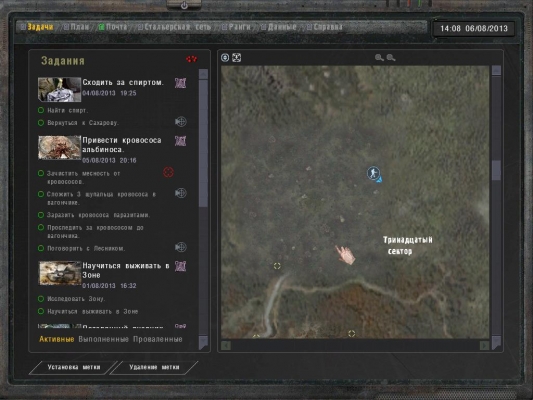
Task: Click date 05/08/2013 20:16 under albino task
Action: pos(109,160)
